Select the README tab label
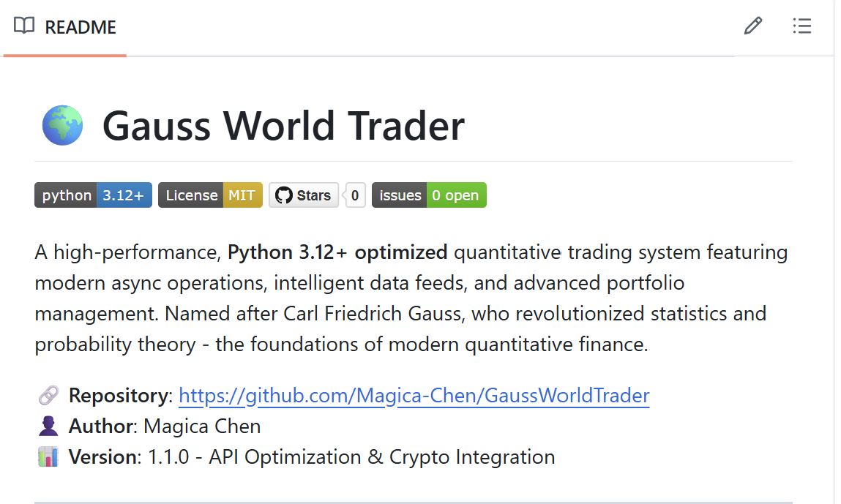The image size is (841, 504). pyautogui.click(x=81, y=28)
